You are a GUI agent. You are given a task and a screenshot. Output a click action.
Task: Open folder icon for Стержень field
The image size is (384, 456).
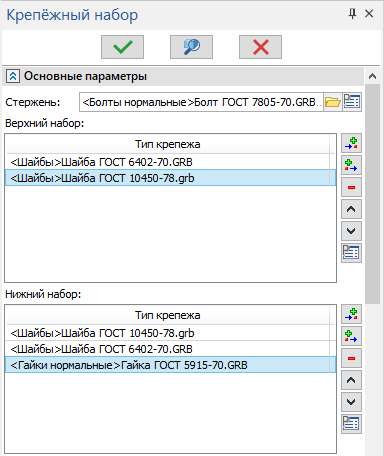333,102
